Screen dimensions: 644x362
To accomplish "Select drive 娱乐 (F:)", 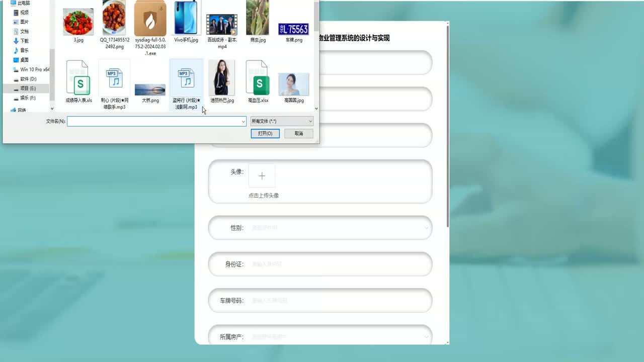I will (x=28, y=98).
